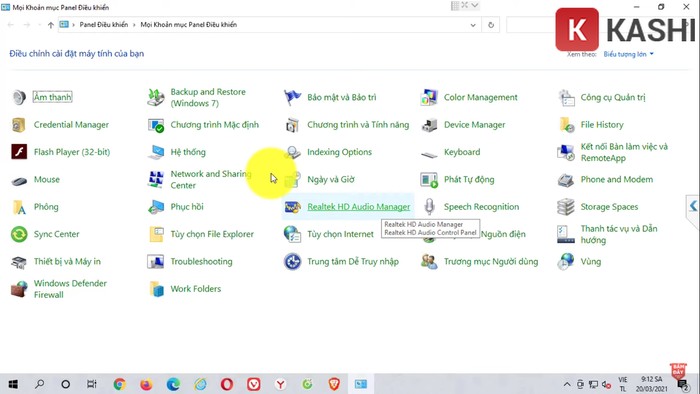
Task: Click the Work Folders icon
Action: coord(156,289)
